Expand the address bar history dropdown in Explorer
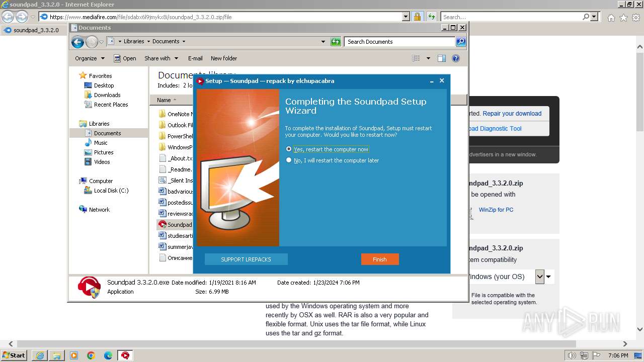The width and height of the screenshot is (644, 362). [323, 42]
